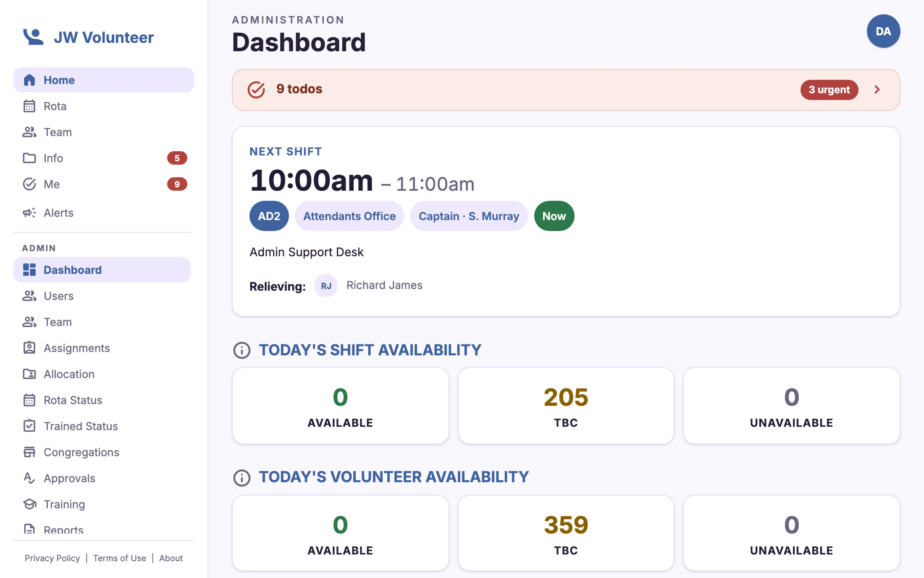
Task: Open the Terms of Use link
Action: click(120, 558)
